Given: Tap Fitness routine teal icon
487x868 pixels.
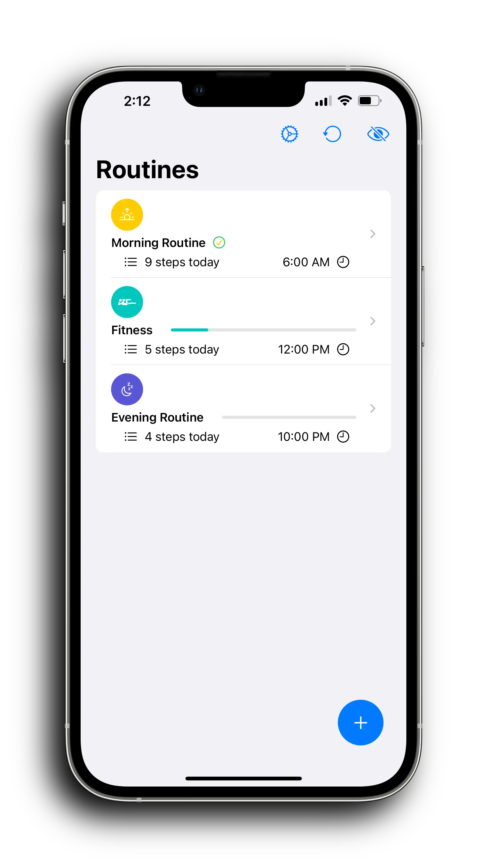Looking at the screenshot, I should coord(127,302).
